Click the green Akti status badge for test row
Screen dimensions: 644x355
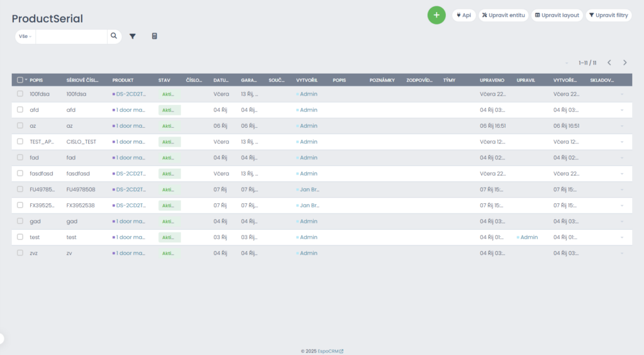click(169, 237)
